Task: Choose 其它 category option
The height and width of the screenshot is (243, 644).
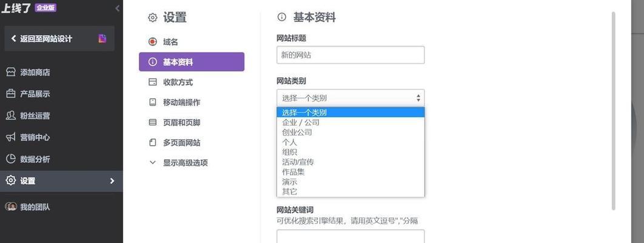Action: pyautogui.click(x=351, y=191)
